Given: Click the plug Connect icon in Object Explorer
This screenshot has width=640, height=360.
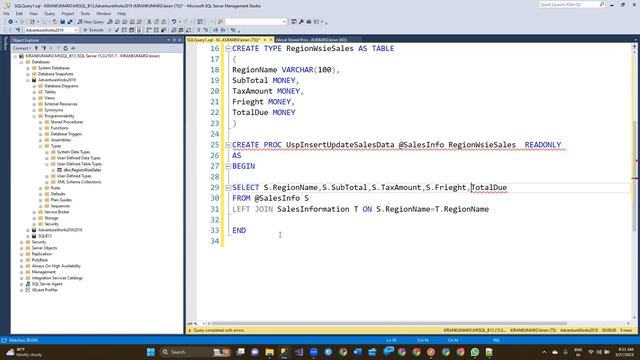Looking at the screenshot, I should pos(36,48).
